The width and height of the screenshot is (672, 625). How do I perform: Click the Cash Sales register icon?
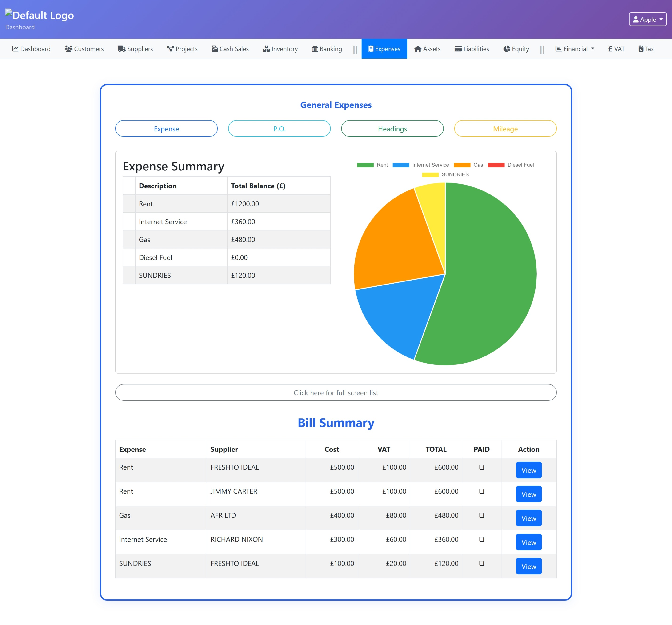[215, 49]
